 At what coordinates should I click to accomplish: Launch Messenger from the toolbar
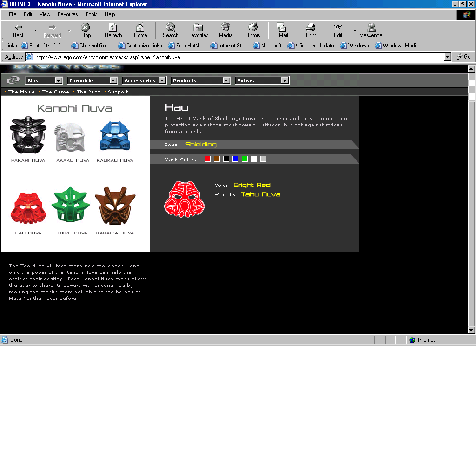coord(371,30)
